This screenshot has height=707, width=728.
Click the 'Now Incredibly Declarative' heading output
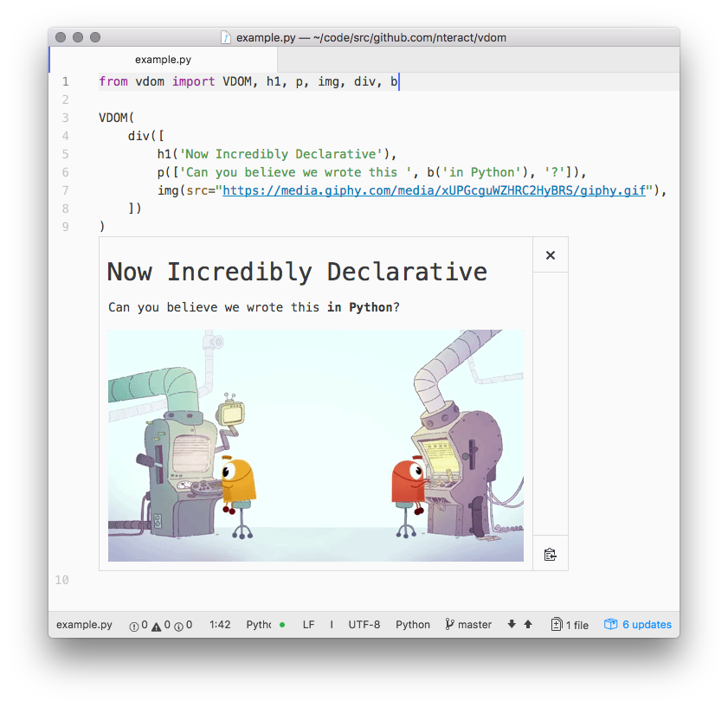pyautogui.click(x=297, y=272)
